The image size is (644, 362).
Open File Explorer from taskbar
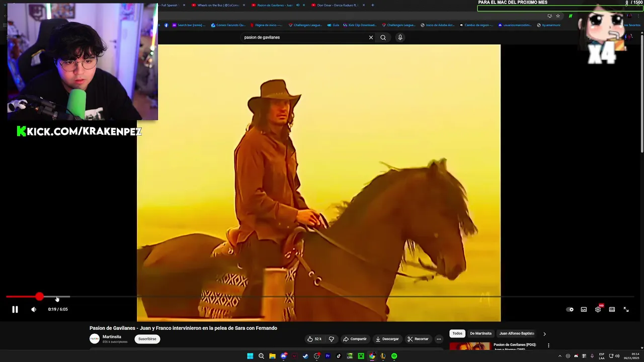(x=272, y=356)
